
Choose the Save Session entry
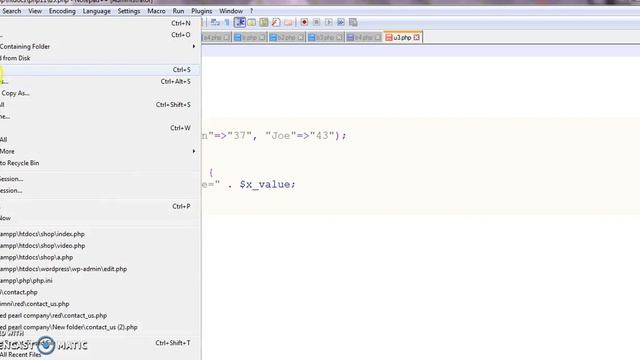tap(99, 191)
